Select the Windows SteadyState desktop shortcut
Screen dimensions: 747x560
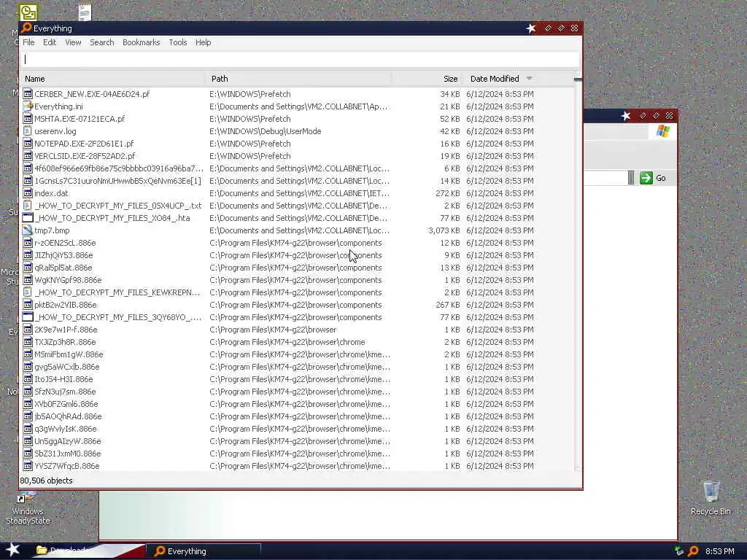[28, 507]
